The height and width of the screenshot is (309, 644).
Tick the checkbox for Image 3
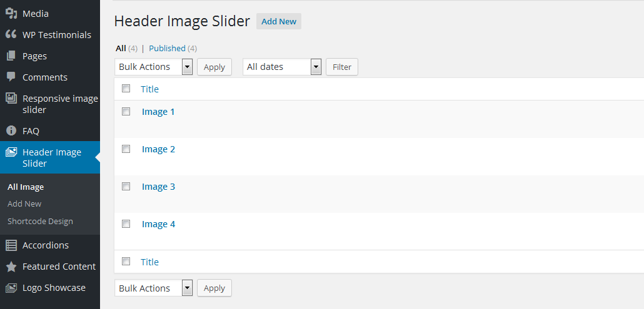(x=126, y=187)
